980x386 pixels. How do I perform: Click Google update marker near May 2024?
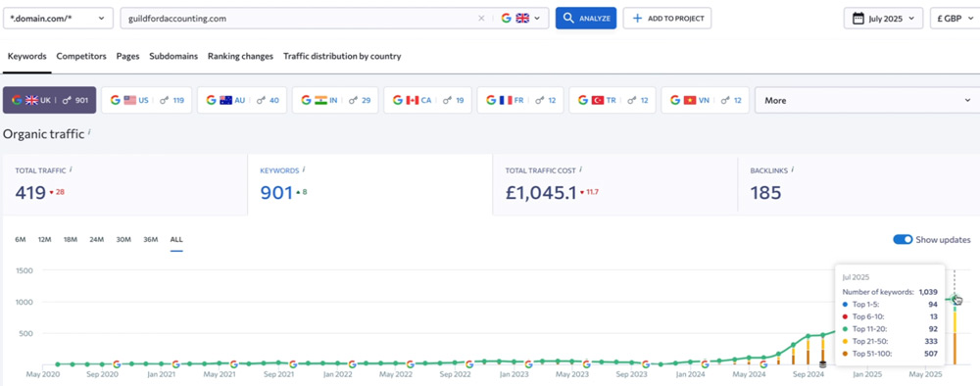coord(763,363)
